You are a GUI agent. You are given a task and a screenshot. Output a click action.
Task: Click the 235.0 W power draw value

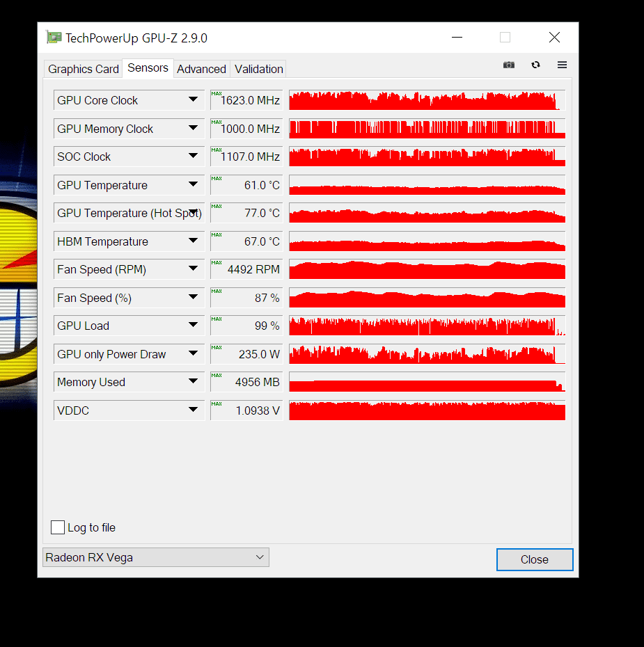(x=246, y=354)
